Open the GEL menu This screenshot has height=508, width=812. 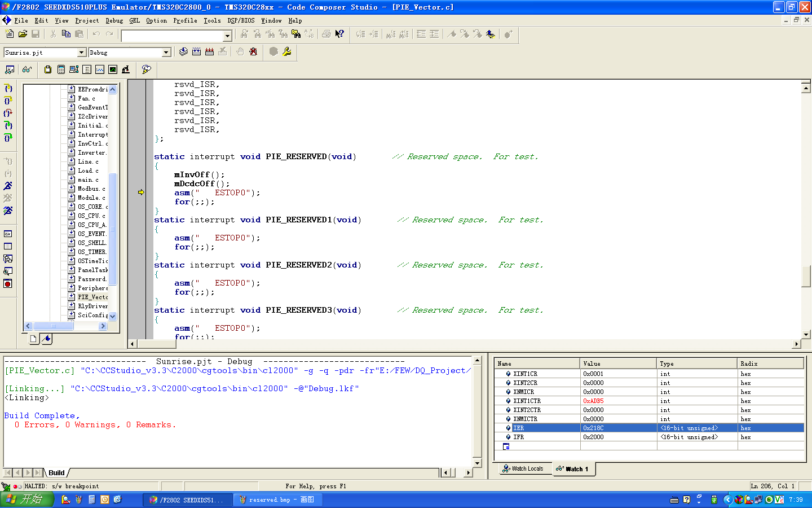(134, 20)
